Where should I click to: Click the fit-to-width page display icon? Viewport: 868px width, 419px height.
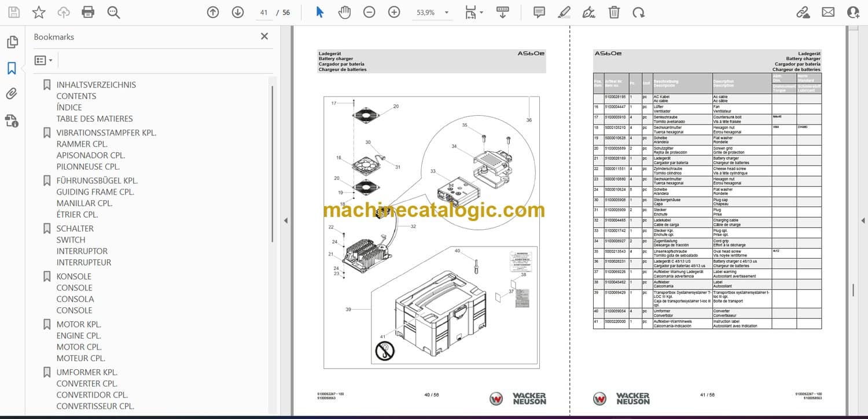tap(470, 12)
